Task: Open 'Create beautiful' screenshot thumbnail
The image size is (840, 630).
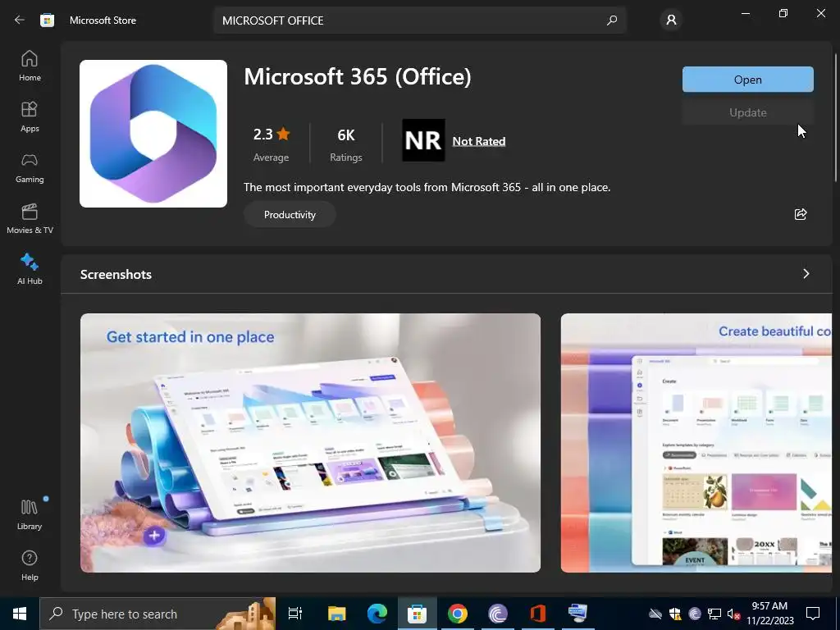Action: 696,442
